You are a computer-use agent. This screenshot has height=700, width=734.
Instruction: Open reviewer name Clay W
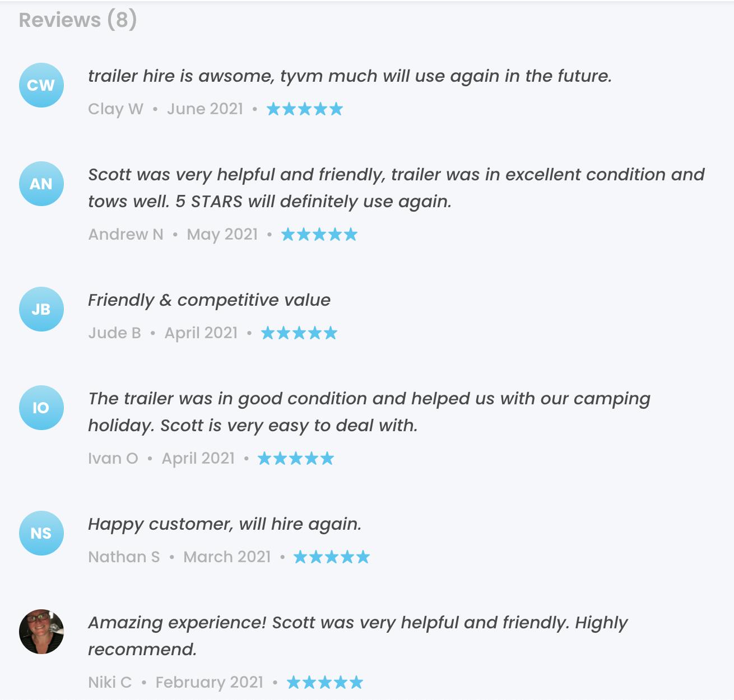click(x=115, y=109)
